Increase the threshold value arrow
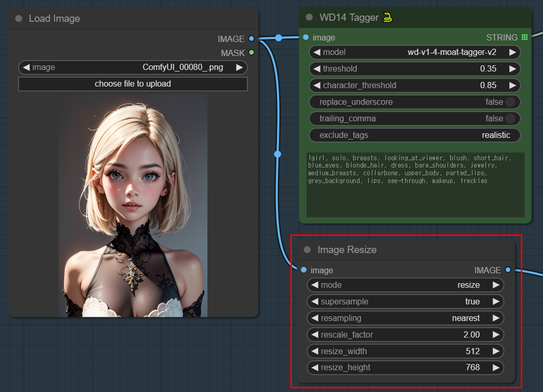 [512, 69]
